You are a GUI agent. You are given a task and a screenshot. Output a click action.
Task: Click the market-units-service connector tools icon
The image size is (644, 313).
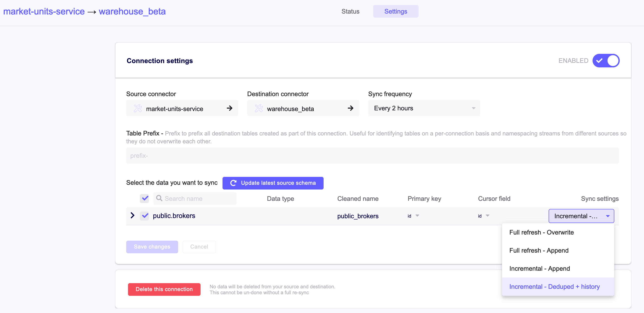click(138, 108)
